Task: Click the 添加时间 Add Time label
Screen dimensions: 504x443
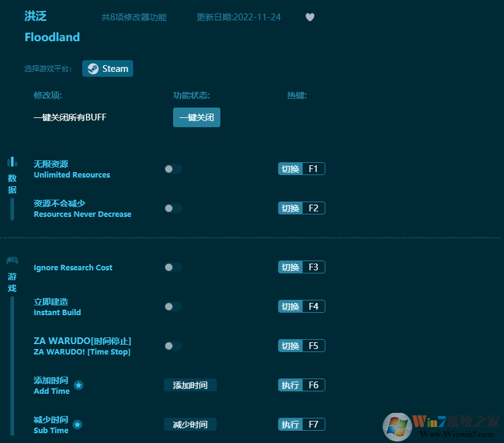Action: point(52,385)
